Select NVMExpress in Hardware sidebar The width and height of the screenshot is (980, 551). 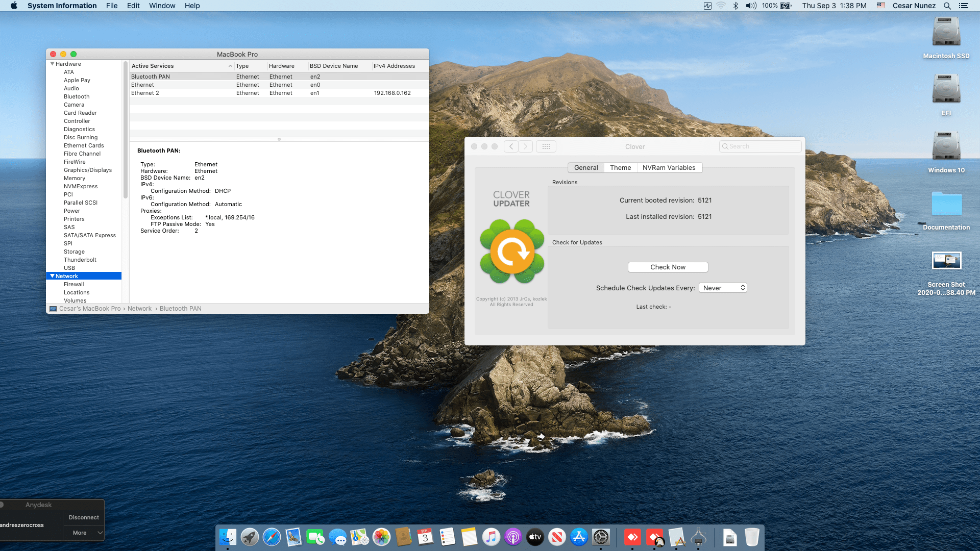[81, 186]
